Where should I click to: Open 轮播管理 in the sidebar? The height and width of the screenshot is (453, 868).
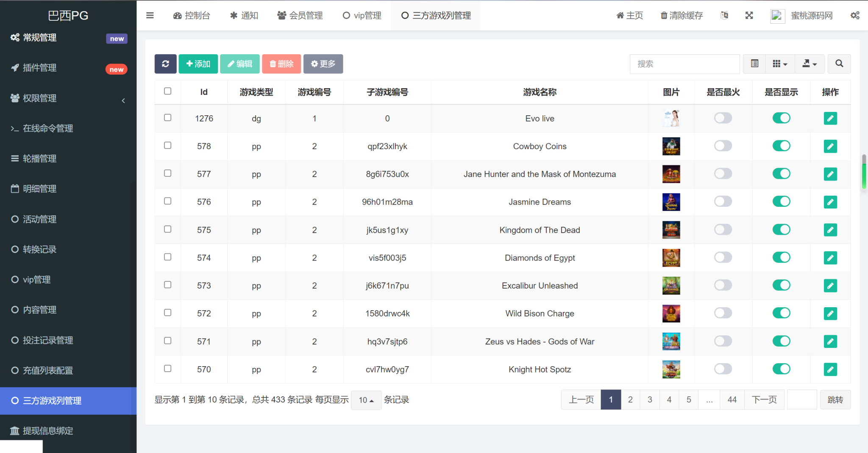(39, 158)
